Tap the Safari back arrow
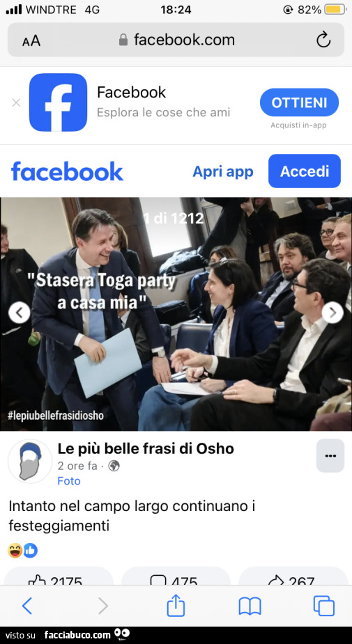 point(26,606)
